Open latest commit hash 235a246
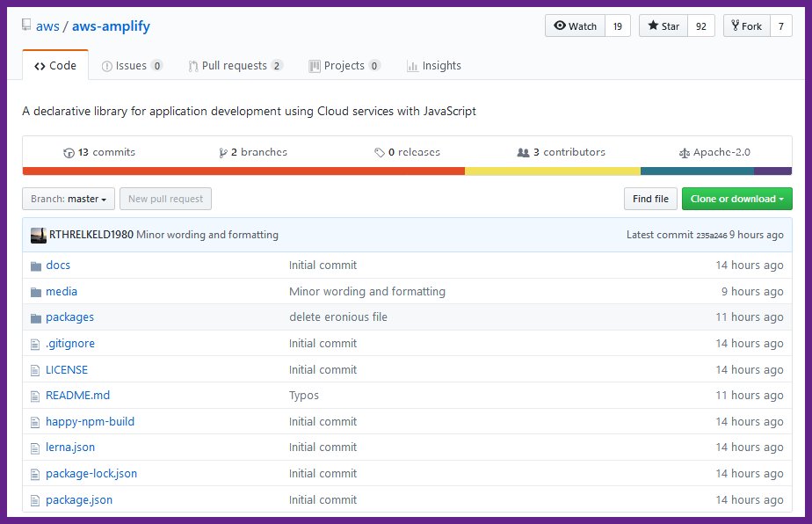Image resolution: width=812 pixels, height=524 pixels. coord(712,236)
